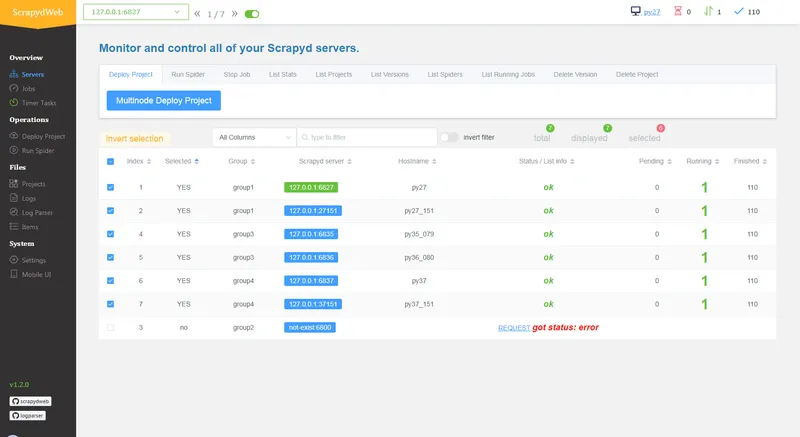Click the finished jobs checkmark icon in header
This screenshot has width=800, height=437.
pos(738,11)
